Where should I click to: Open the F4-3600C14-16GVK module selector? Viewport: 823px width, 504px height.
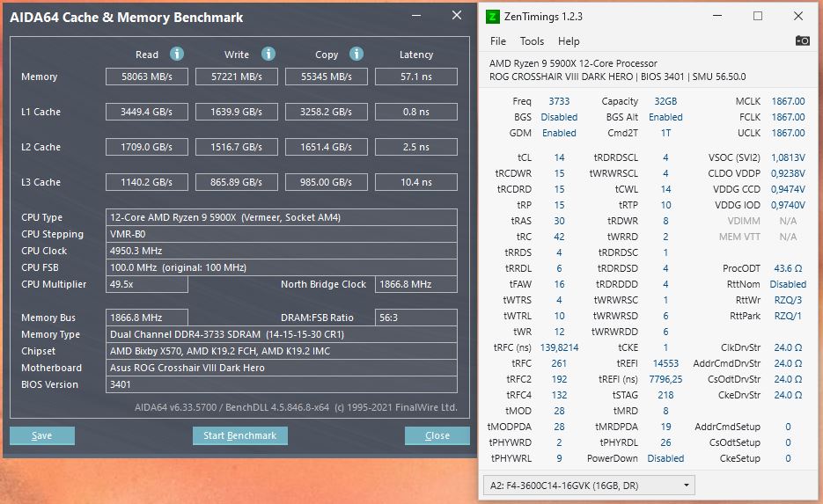coord(588,486)
